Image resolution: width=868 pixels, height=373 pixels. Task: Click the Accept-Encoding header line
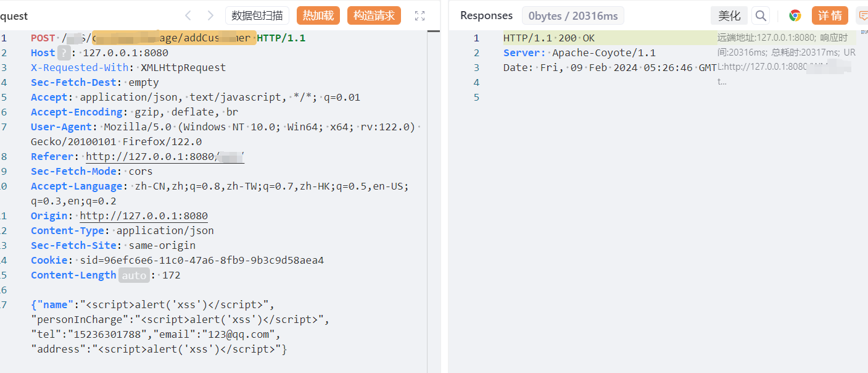[134, 112]
